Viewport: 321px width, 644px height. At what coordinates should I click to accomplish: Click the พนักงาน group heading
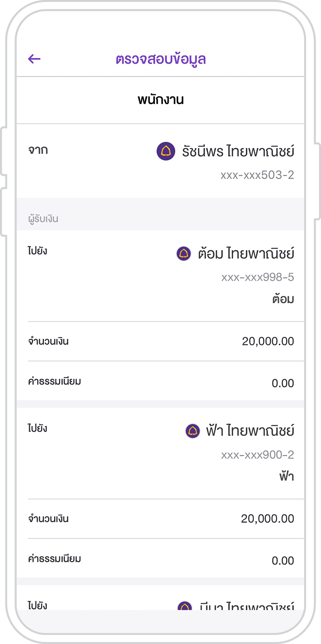click(161, 100)
